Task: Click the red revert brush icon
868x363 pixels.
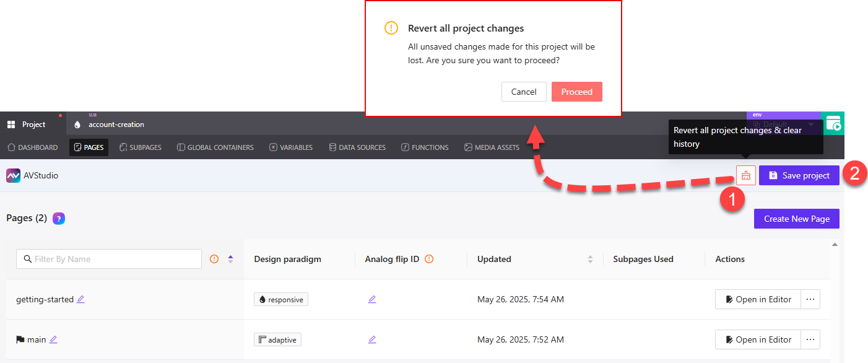Action: pos(746,175)
